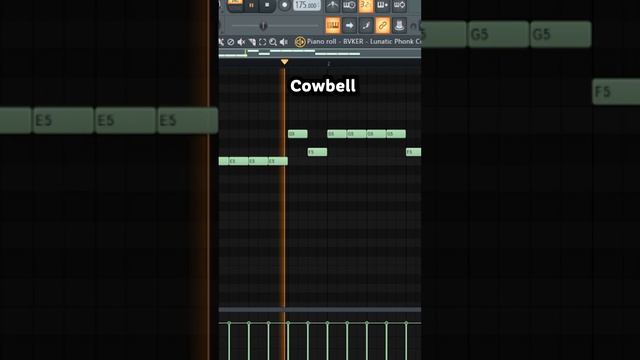
Task: Toggle the blend recording keyboard icon
Action: coord(382,5)
